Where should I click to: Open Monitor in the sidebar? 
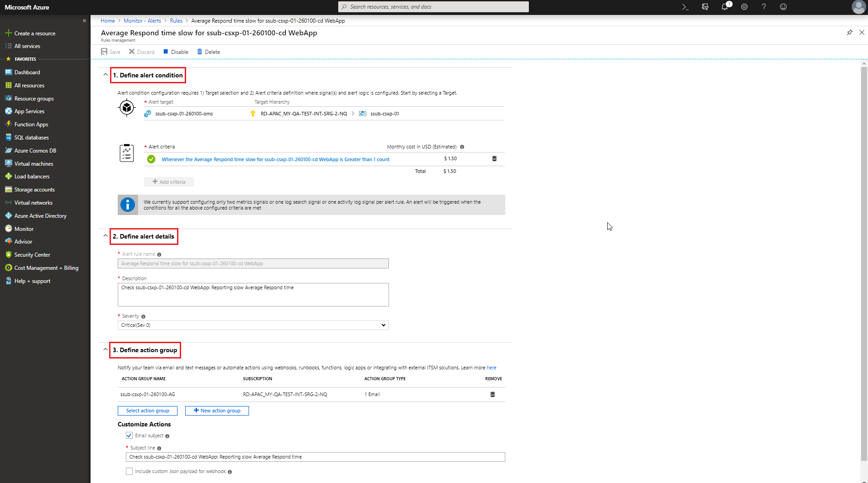pos(24,229)
